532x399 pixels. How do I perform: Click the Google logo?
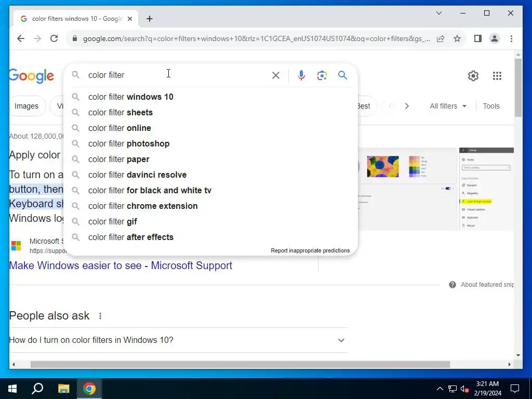tap(31, 76)
